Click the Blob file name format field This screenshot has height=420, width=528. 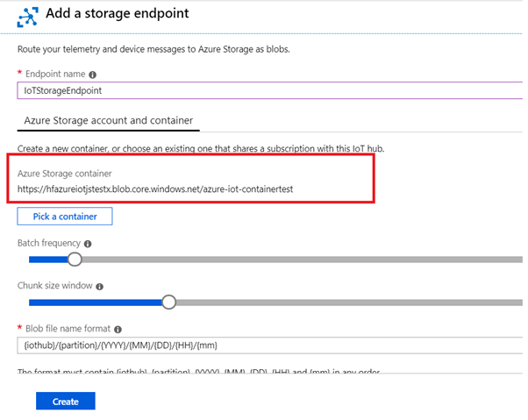(x=270, y=345)
